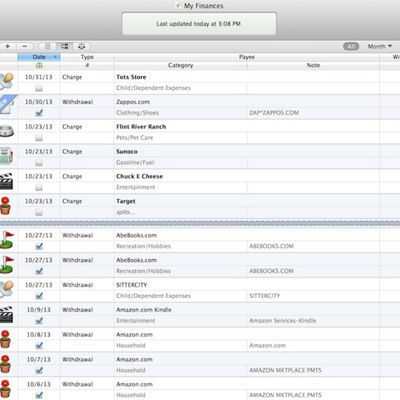The height and width of the screenshot is (400, 400).
Task: Select the SITTERCITY payee name
Action: pyautogui.click(x=131, y=285)
